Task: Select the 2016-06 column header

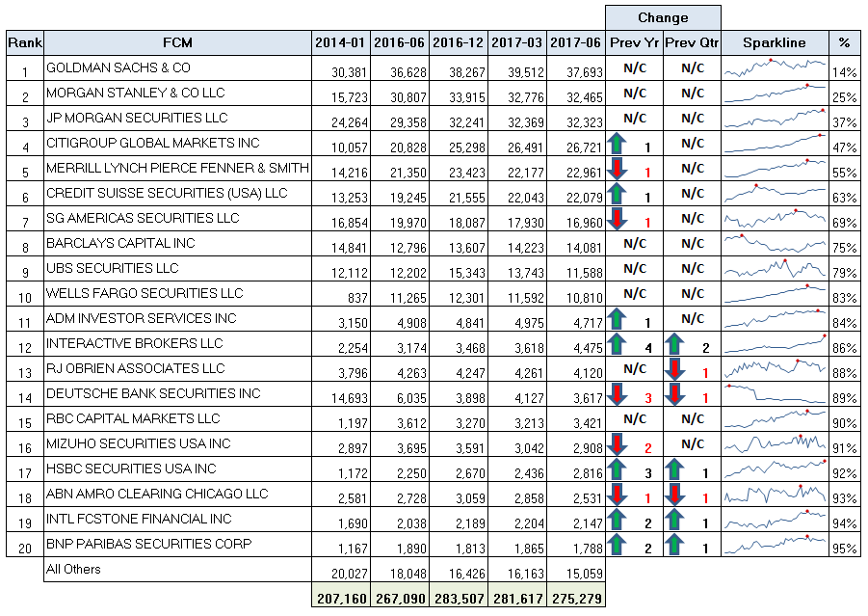Action: (400, 42)
